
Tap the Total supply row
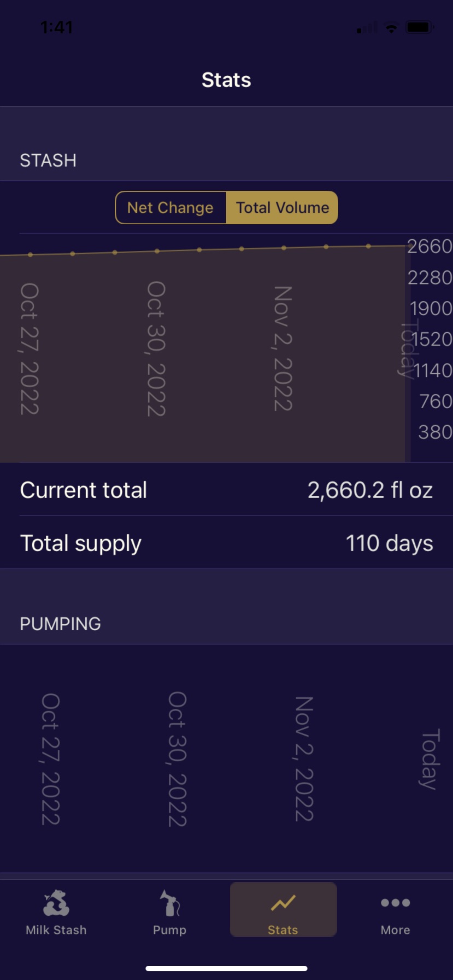(226, 543)
